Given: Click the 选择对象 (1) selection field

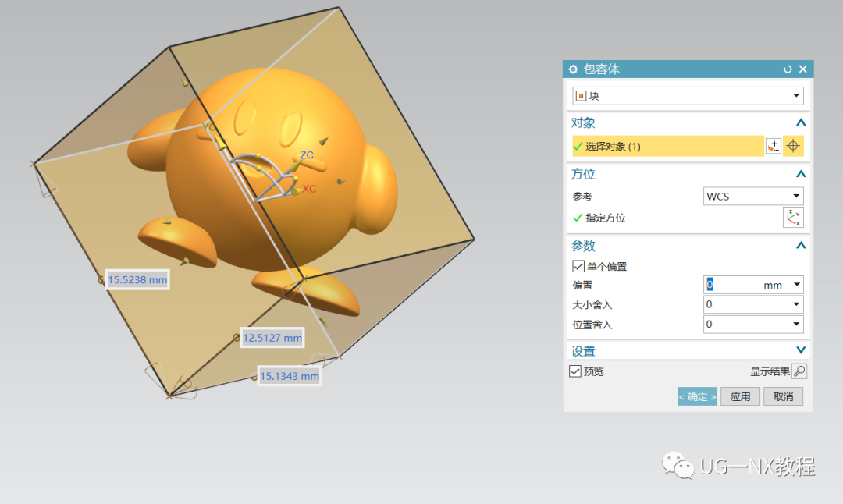Looking at the screenshot, I should [x=667, y=146].
